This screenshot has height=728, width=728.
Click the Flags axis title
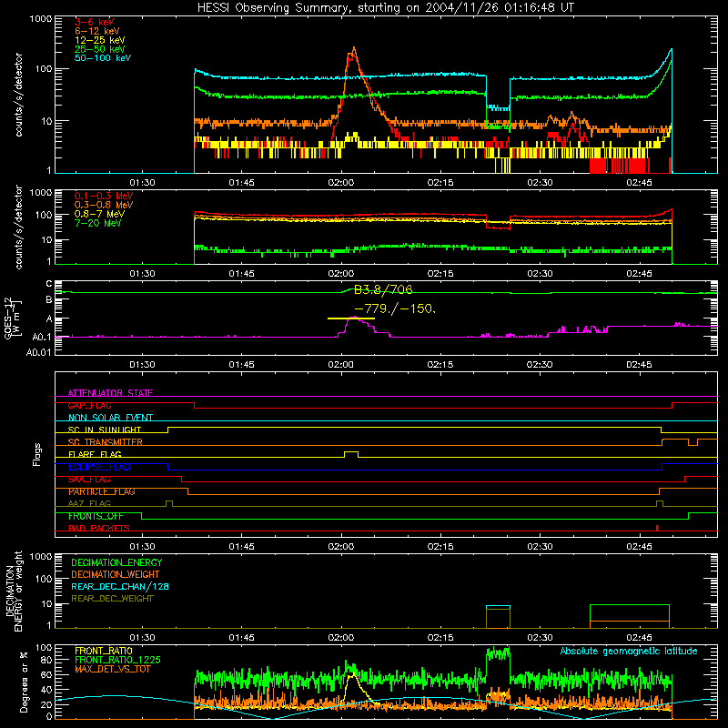(x=37, y=454)
